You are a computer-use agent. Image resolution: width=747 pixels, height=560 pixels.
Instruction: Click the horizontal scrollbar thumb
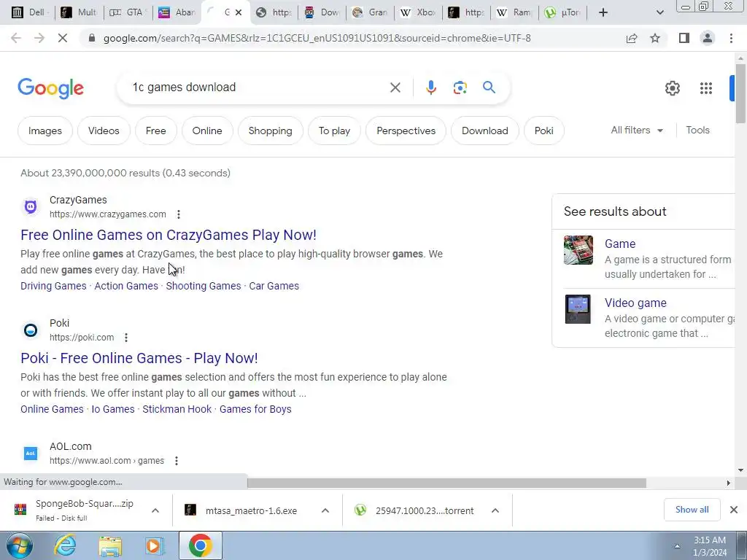[x=446, y=483]
